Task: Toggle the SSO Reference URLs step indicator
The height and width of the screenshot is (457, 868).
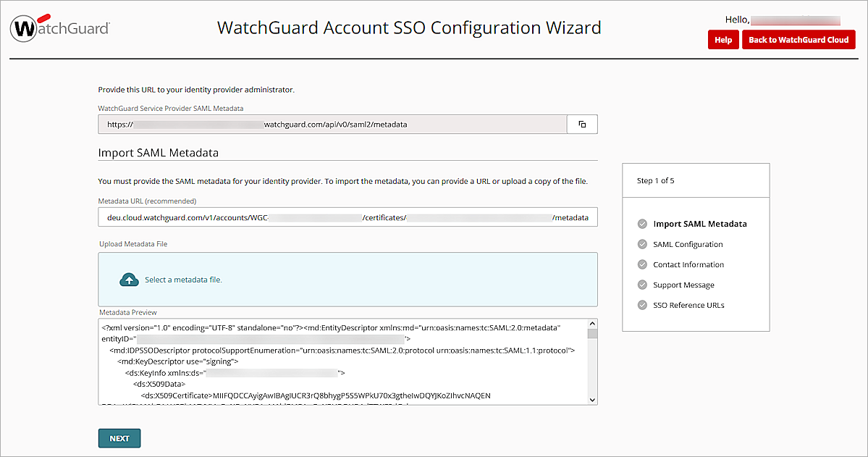Action: [x=688, y=305]
